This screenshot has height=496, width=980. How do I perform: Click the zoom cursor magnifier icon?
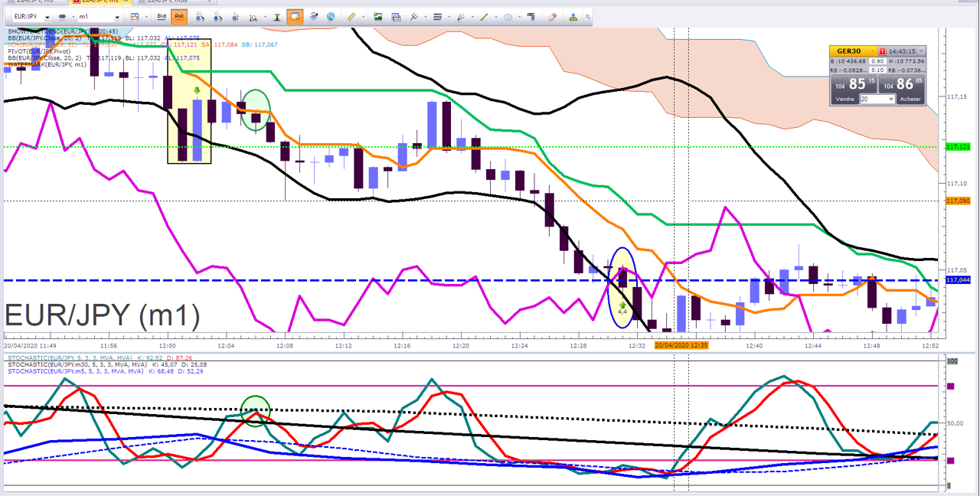[x=235, y=17]
